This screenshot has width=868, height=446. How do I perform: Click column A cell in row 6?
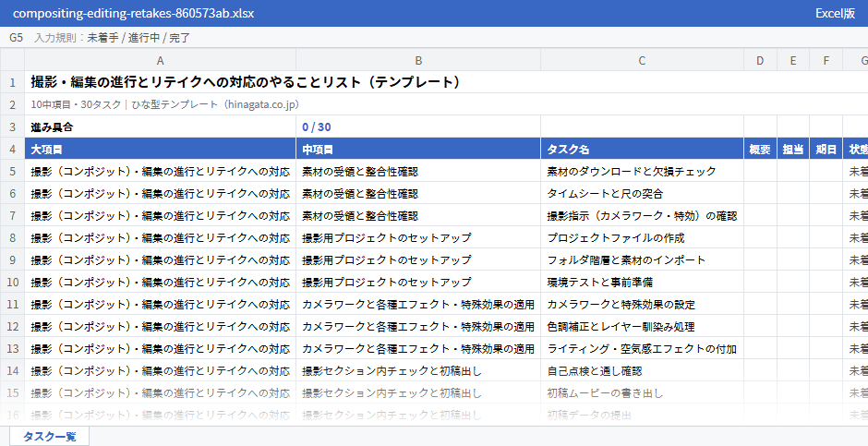coord(161,193)
